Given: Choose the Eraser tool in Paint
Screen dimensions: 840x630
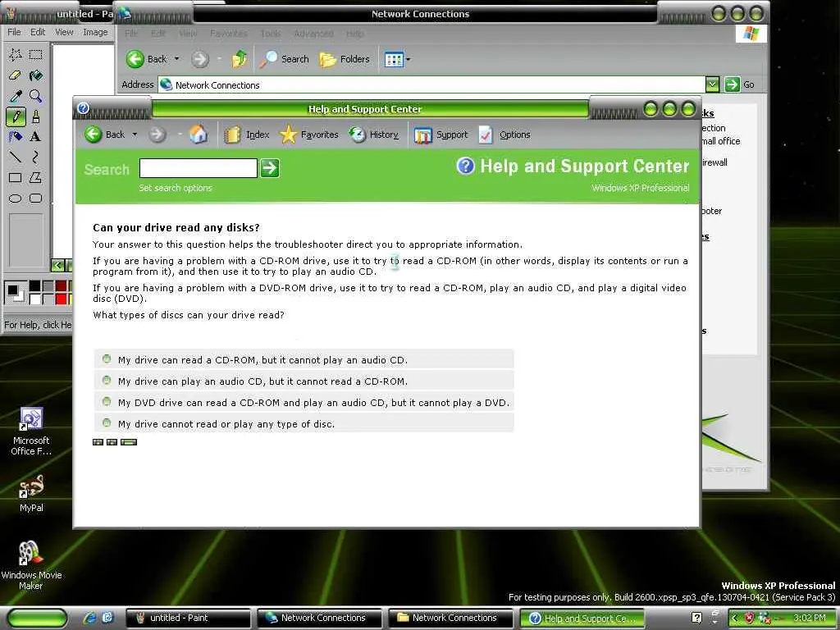Looking at the screenshot, I should (15, 75).
